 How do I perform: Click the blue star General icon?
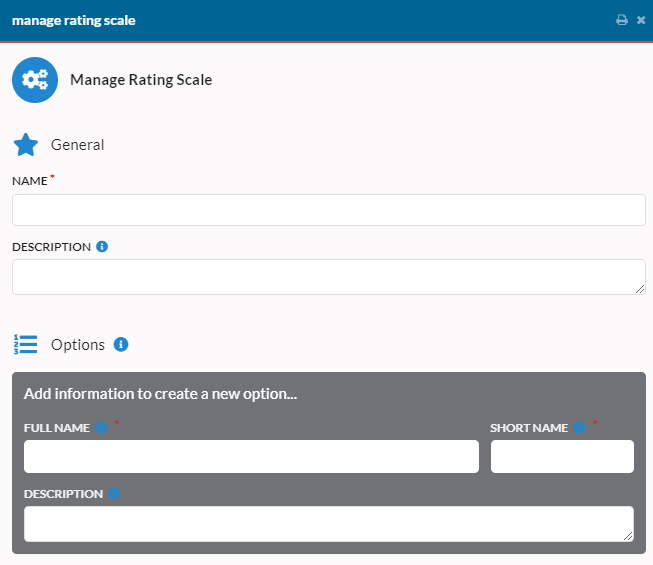coord(26,145)
